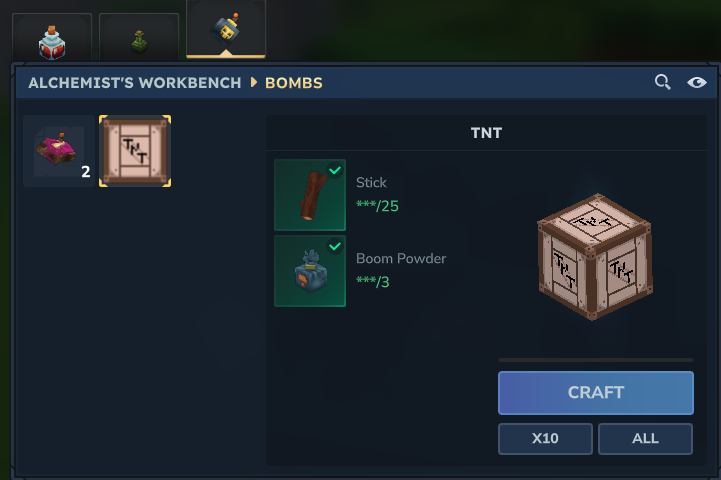The height and width of the screenshot is (480, 721).
Task: Click the BOMBS breadcrumb label
Action: pos(294,83)
